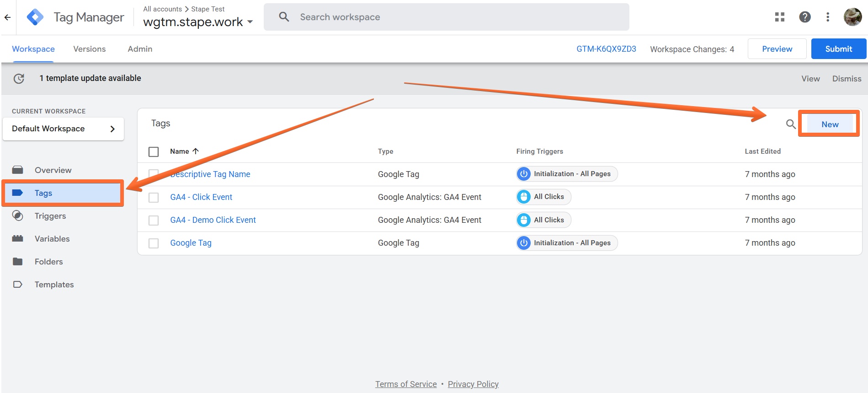Image resolution: width=868 pixels, height=393 pixels.
Task: Check the box for GA4 - Demo Click Event
Action: [154, 221]
